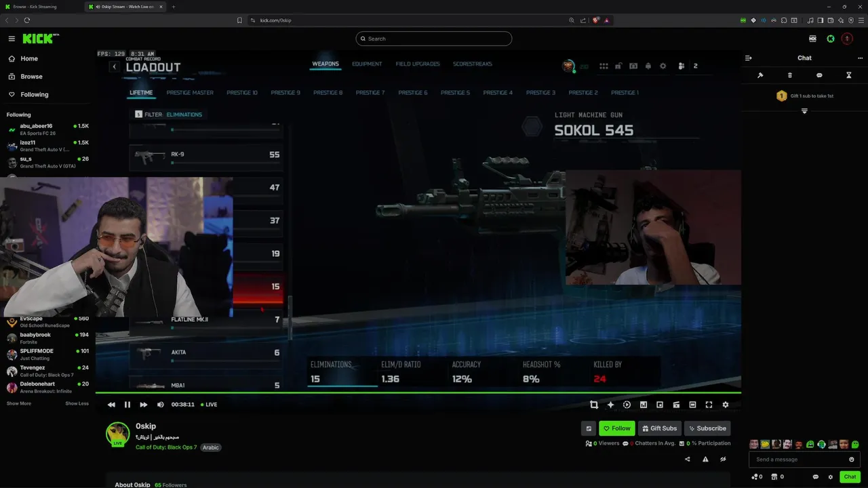868x488 pixels.
Task: Open the stream stats bar-chart icon
Action: coord(644,405)
